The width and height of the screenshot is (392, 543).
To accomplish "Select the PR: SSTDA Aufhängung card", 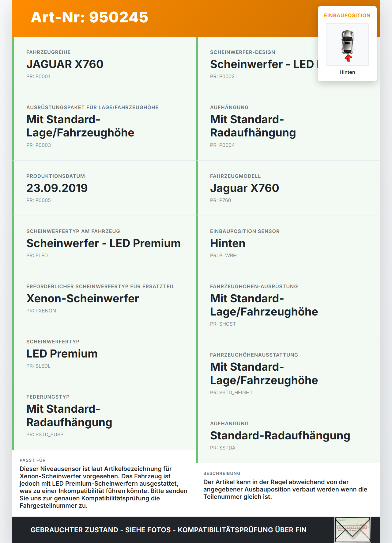I will click(288, 436).
